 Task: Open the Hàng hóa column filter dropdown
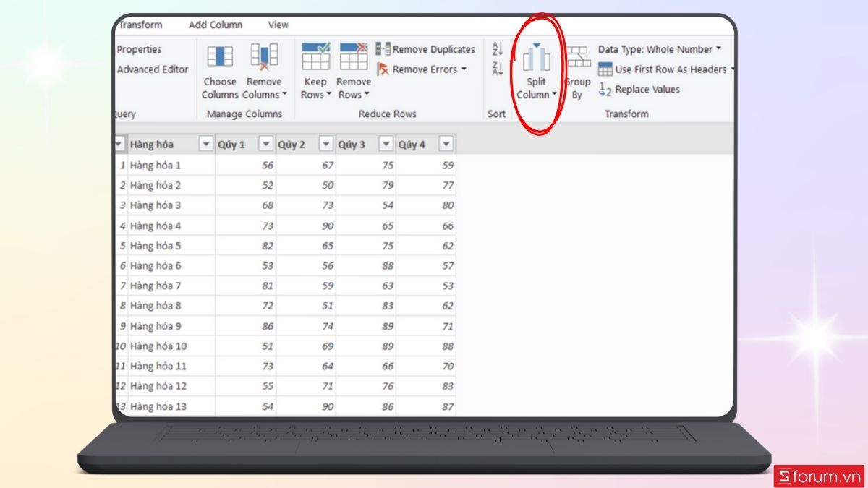pyautogui.click(x=206, y=144)
